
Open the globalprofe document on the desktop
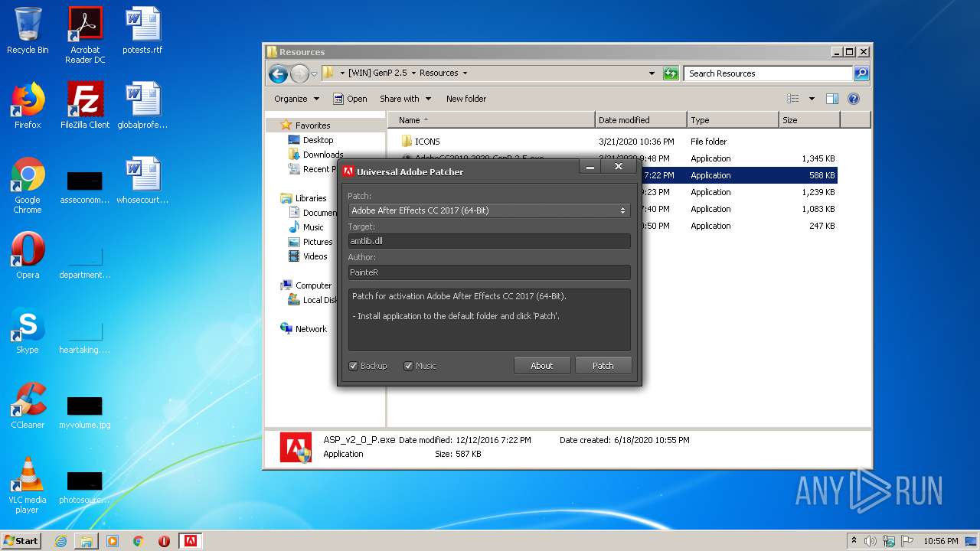pos(142,106)
